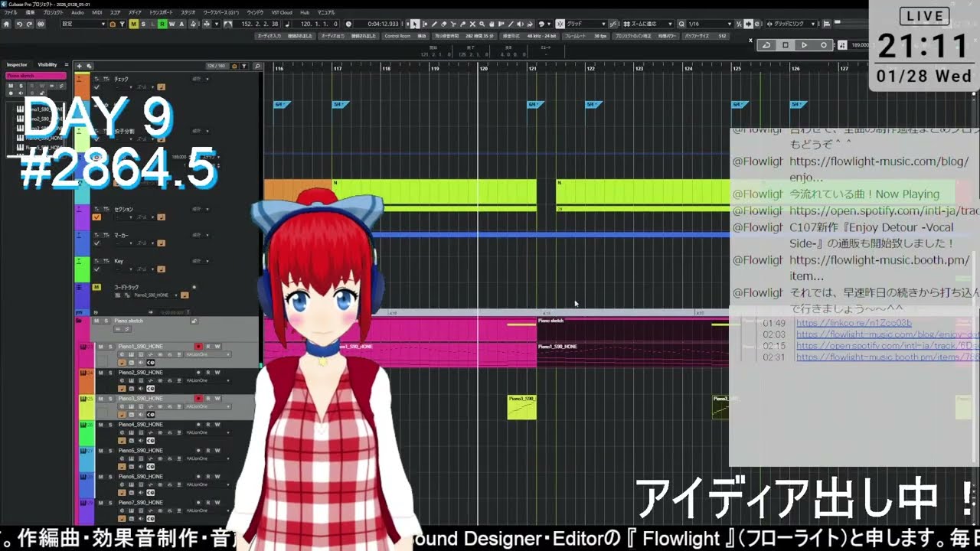Open the Audio menu
This screenshot has height=551, width=980.
[x=77, y=13]
